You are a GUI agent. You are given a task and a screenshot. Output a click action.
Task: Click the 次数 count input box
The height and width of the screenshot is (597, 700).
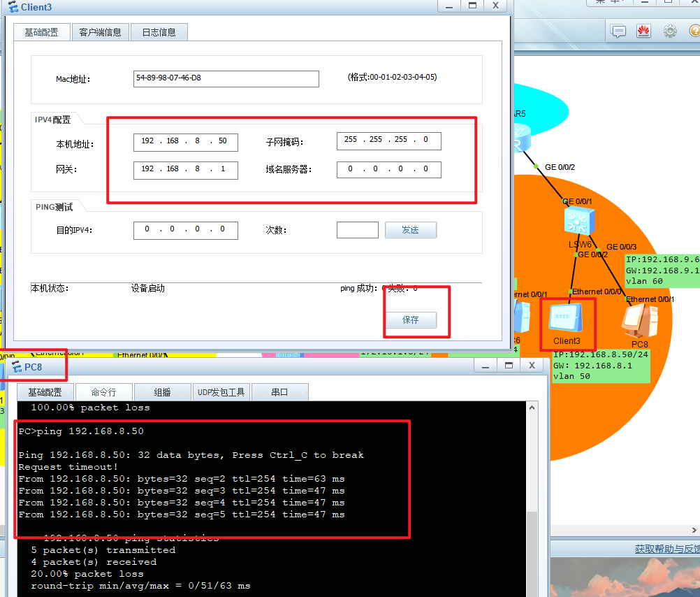pos(357,230)
